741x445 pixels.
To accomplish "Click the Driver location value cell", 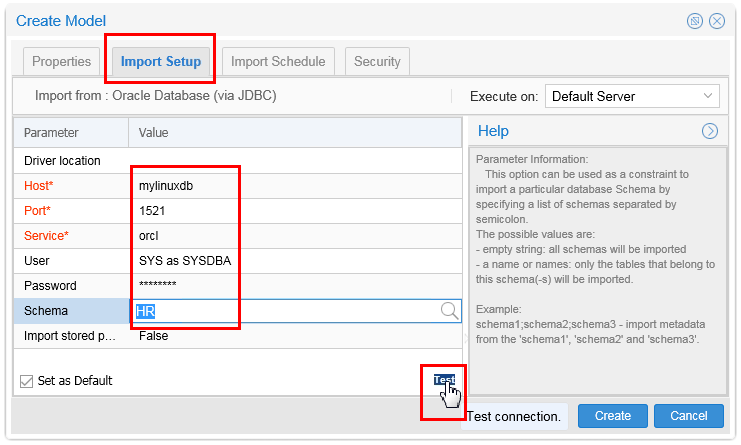I will point(295,160).
